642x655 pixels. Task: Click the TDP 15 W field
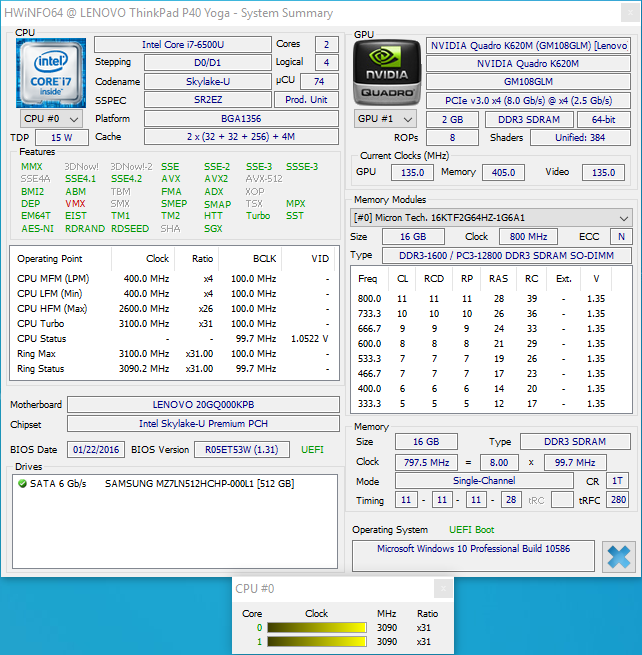pyautogui.click(x=62, y=137)
